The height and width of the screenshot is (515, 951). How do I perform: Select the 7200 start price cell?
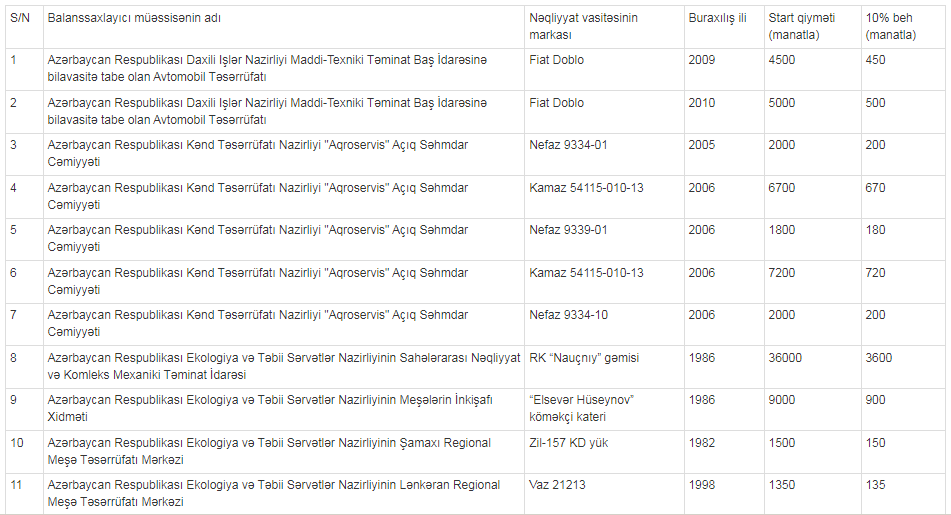click(813, 281)
